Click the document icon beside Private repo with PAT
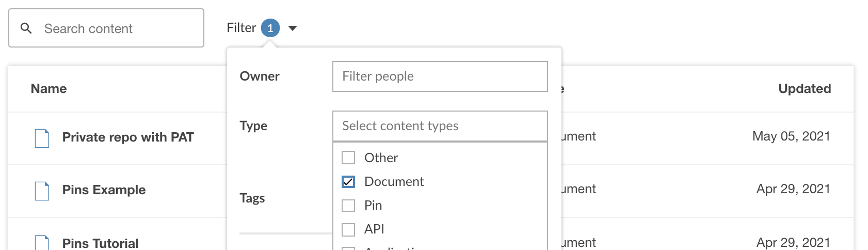The image size is (868, 250). coord(42,138)
